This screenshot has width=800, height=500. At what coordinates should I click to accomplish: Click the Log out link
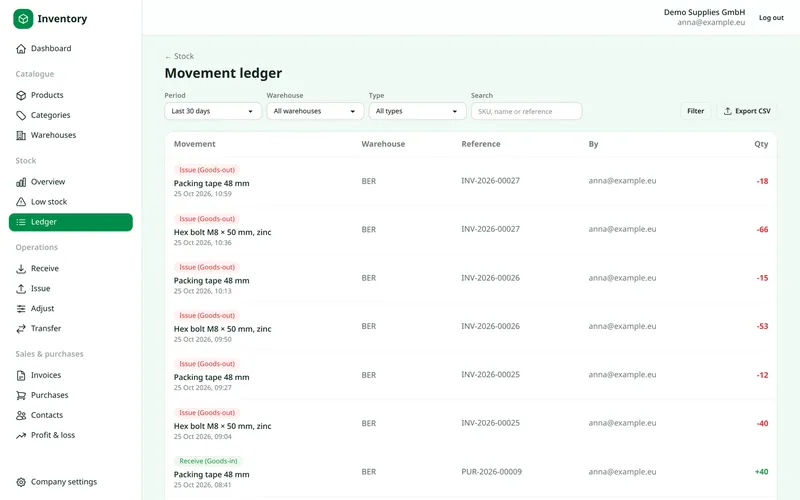[x=771, y=18]
